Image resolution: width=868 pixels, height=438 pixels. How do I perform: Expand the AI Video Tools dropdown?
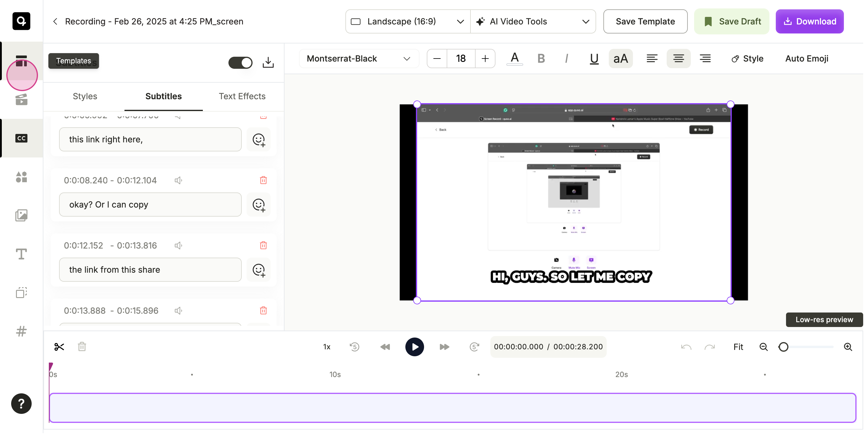click(x=533, y=22)
